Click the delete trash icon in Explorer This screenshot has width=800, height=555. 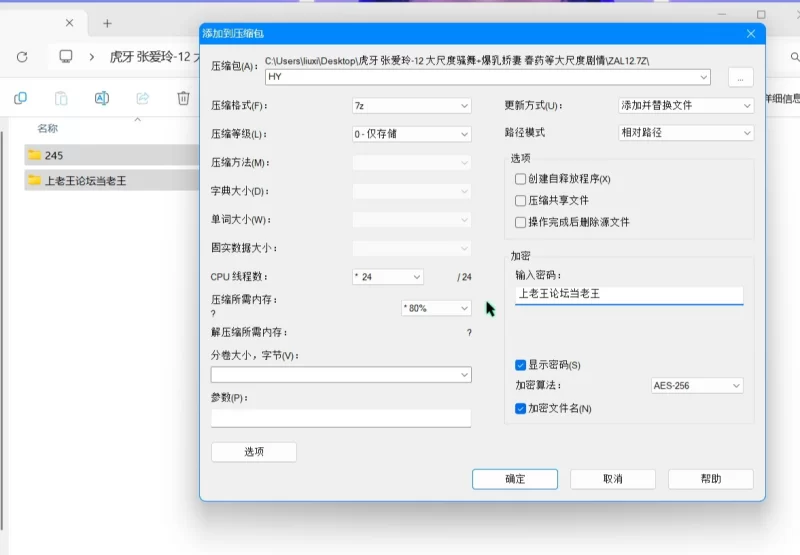tap(183, 98)
